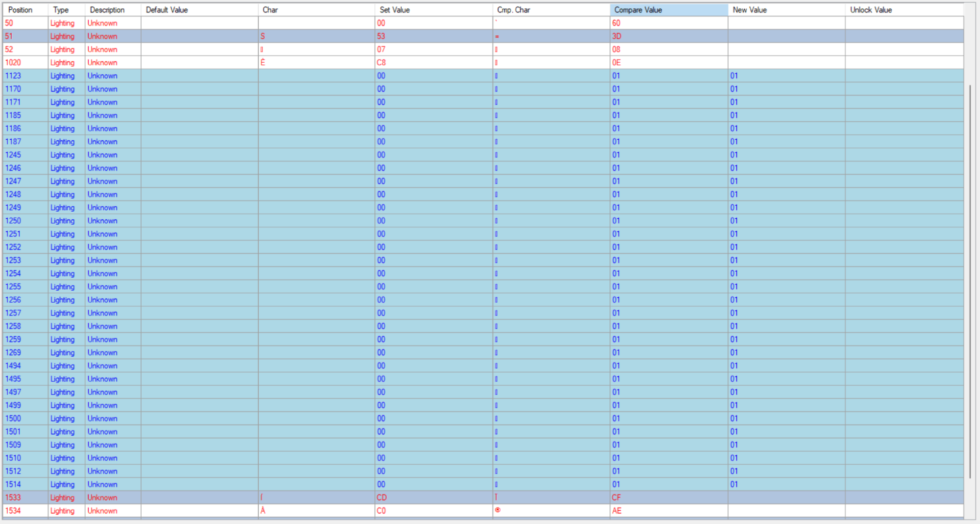This screenshot has width=980, height=524.
Task: Click the Unlock Value cell of row 50
Action: [904, 23]
